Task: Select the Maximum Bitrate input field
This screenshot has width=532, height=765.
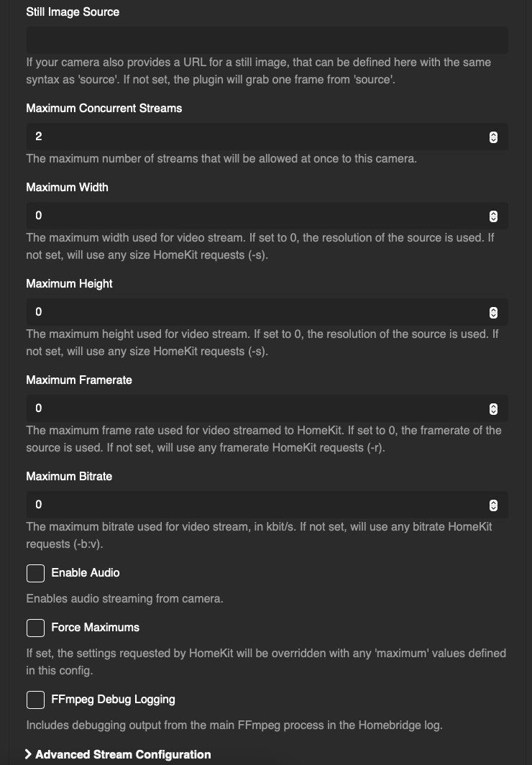Action: 252,505
